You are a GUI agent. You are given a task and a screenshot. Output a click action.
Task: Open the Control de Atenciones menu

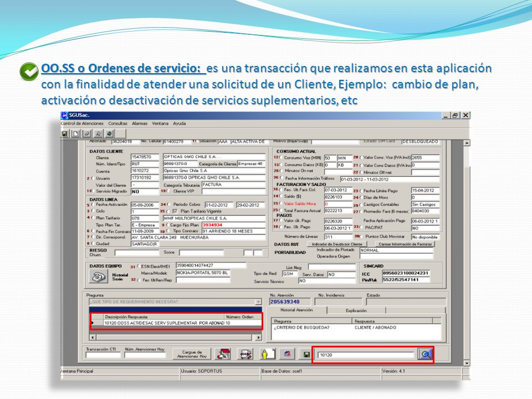82,124
